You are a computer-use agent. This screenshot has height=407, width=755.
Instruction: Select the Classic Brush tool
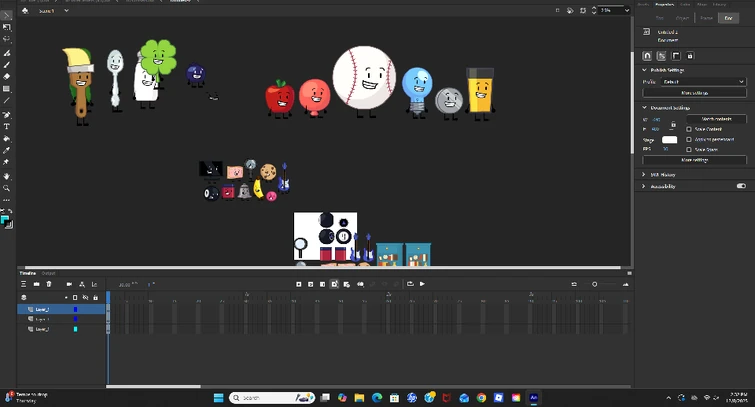tap(7, 65)
